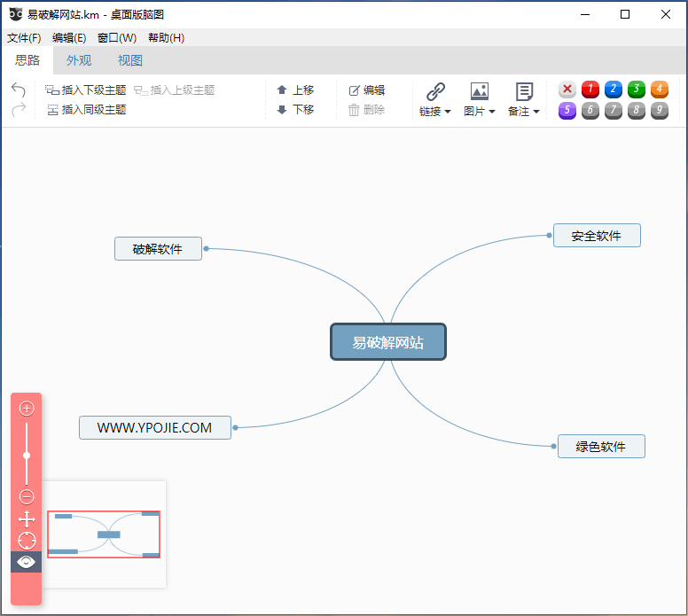Locate root node with target icon
688x616 pixels.
(x=27, y=541)
